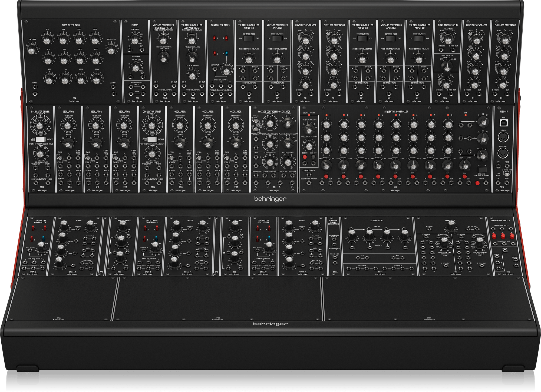
Task: Click Input upper jack on Fixed Filter Bank
Action: point(35,87)
